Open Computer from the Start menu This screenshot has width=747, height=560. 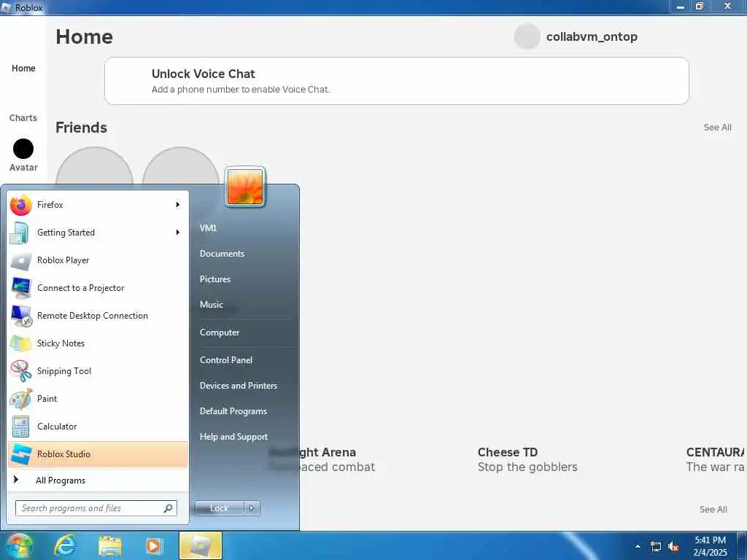pyautogui.click(x=219, y=332)
